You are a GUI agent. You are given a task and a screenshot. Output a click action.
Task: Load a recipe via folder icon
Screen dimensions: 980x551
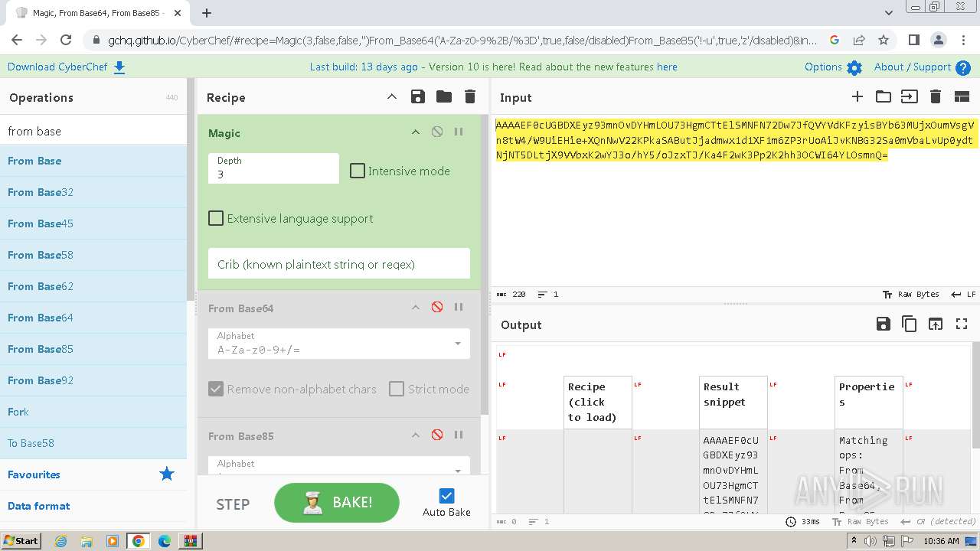pos(444,96)
